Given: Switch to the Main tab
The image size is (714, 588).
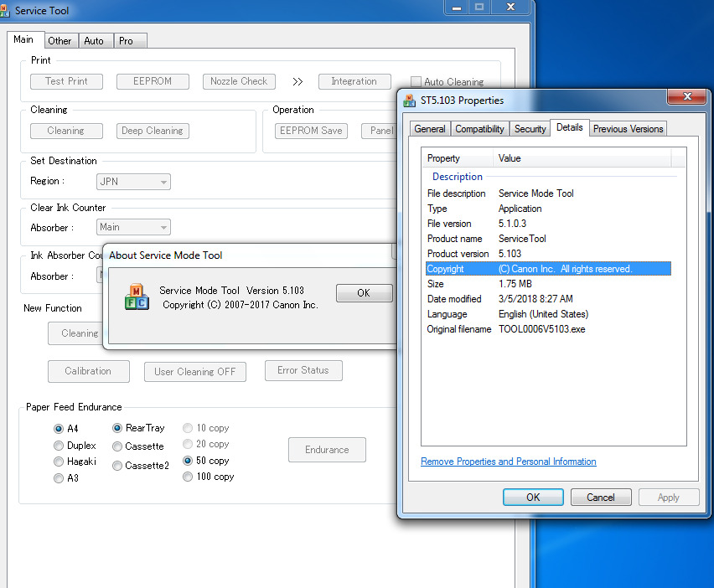Looking at the screenshot, I should point(25,39).
